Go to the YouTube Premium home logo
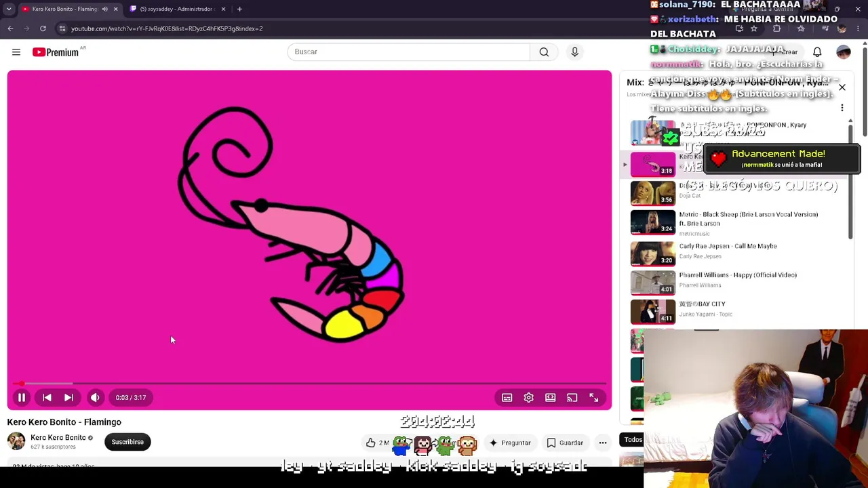The image size is (868, 488). 57,52
